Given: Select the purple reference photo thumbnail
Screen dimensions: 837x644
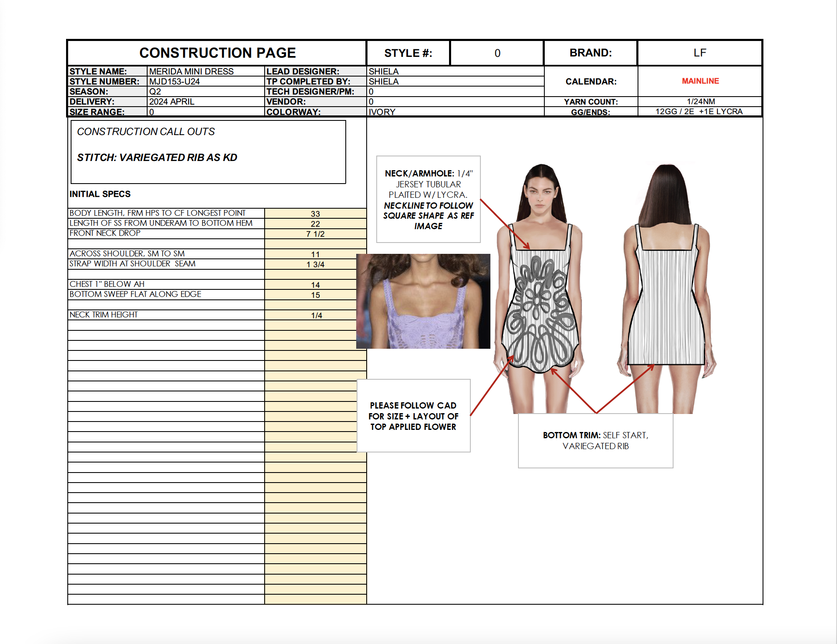Looking at the screenshot, I should coord(423,301).
